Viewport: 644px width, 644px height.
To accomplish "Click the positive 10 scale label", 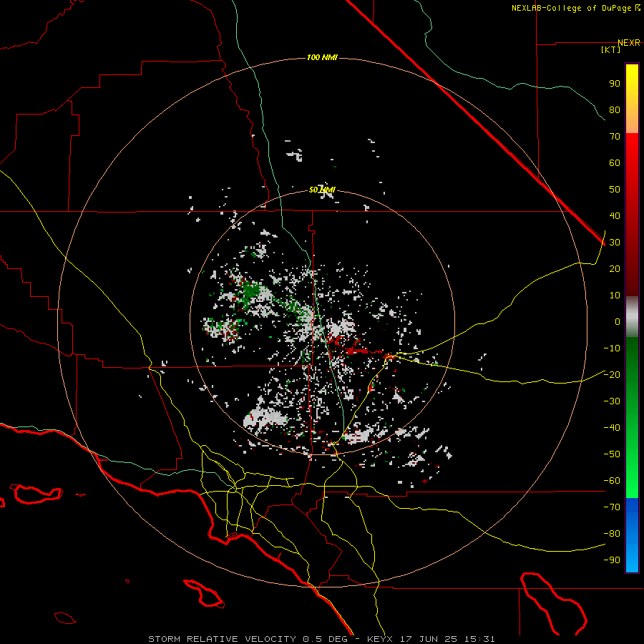I will click(x=615, y=296).
